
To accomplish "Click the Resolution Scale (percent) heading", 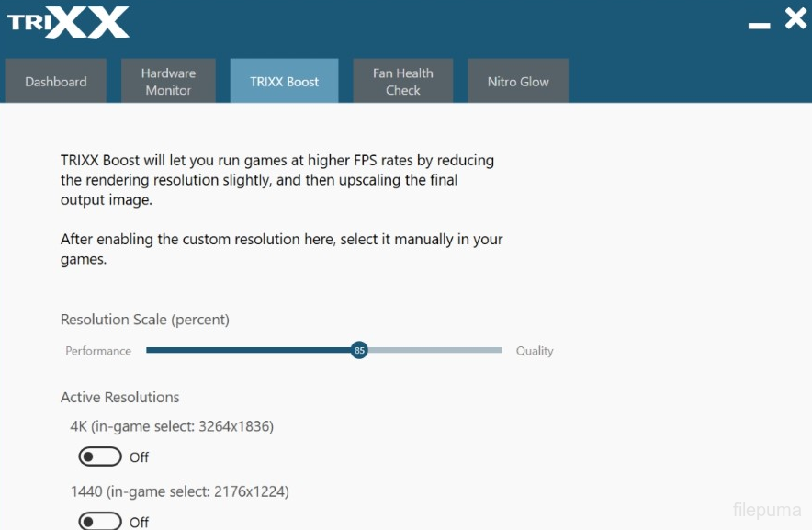I will [x=145, y=320].
